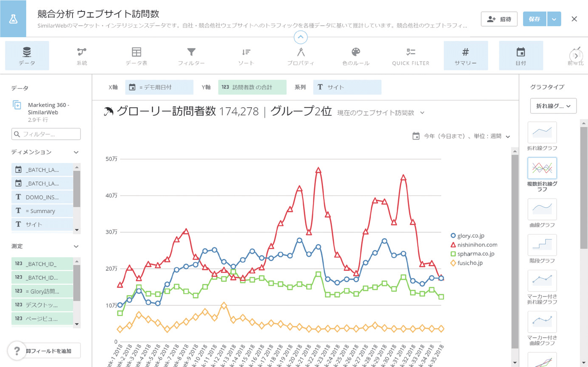Close the card editor with X
The width and height of the screenshot is (588, 367).
tap(574, 19)
